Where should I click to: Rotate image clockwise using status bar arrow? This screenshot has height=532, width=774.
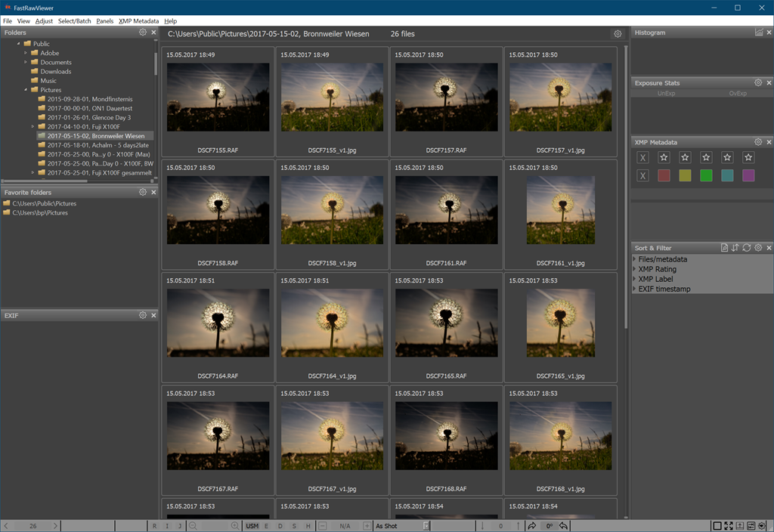[x=531, y=526]
